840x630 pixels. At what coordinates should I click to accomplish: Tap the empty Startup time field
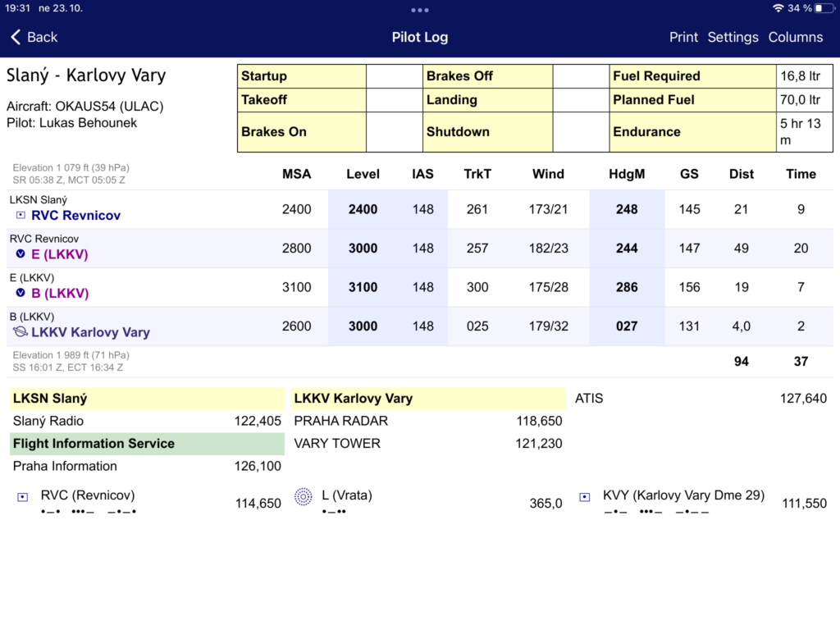pyautogui.click(x=394, y=76)
